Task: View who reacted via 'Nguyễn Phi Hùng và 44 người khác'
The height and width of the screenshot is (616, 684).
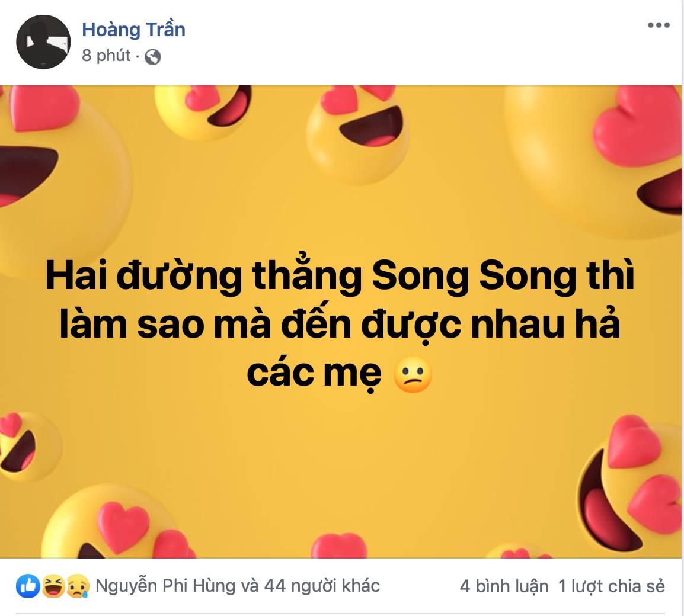Action: (238, 585)
